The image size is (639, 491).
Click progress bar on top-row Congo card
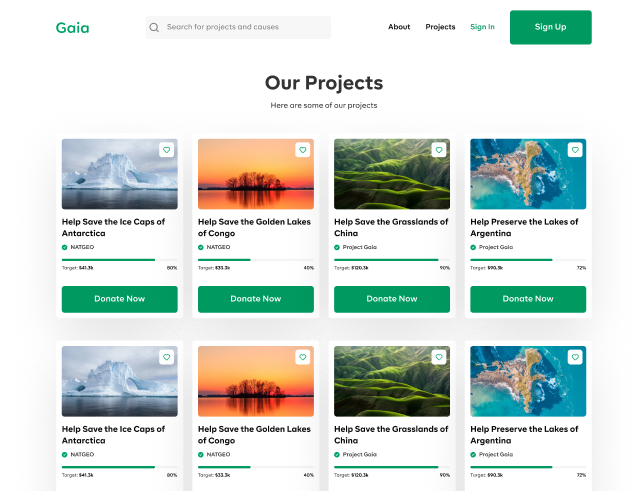pyautogui.click(x=256, y=260)
